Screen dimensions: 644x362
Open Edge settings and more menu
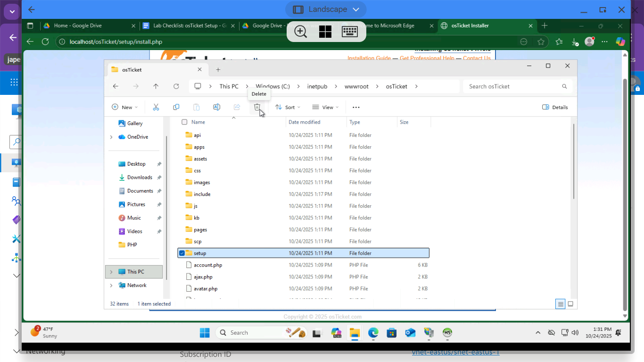[605, 42]
